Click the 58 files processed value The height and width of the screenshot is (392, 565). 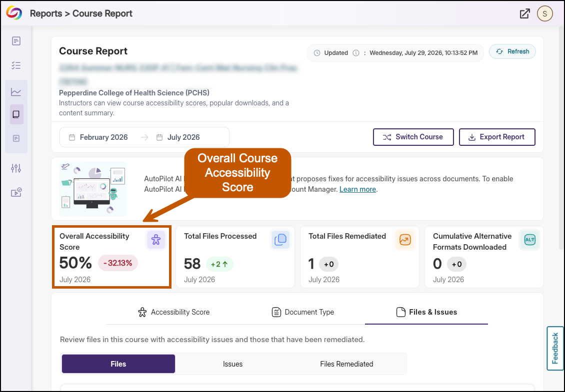pos(192,264)
